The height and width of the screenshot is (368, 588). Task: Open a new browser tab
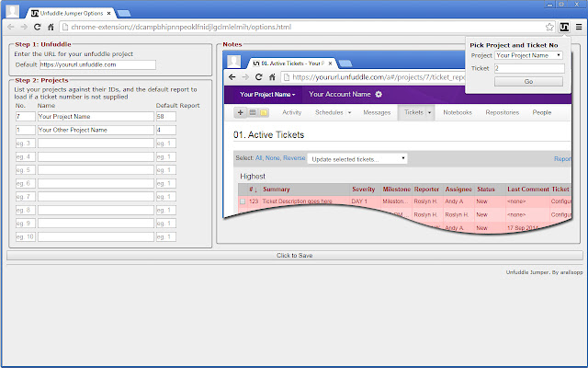point(123,14)
